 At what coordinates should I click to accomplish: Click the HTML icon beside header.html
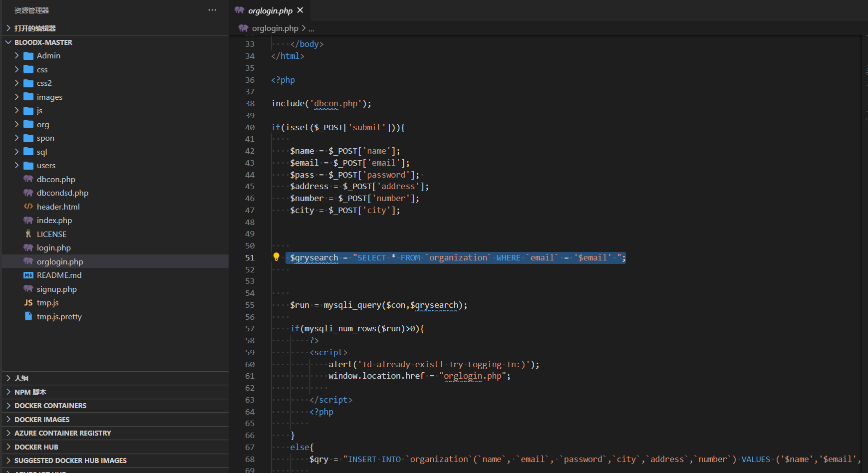tap(28, 207)
